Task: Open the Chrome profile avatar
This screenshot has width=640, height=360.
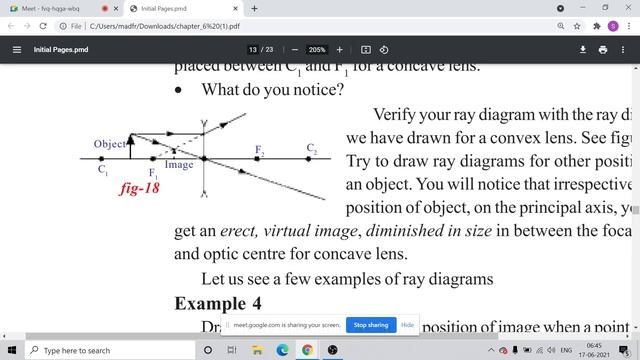Action: point(613,26)
